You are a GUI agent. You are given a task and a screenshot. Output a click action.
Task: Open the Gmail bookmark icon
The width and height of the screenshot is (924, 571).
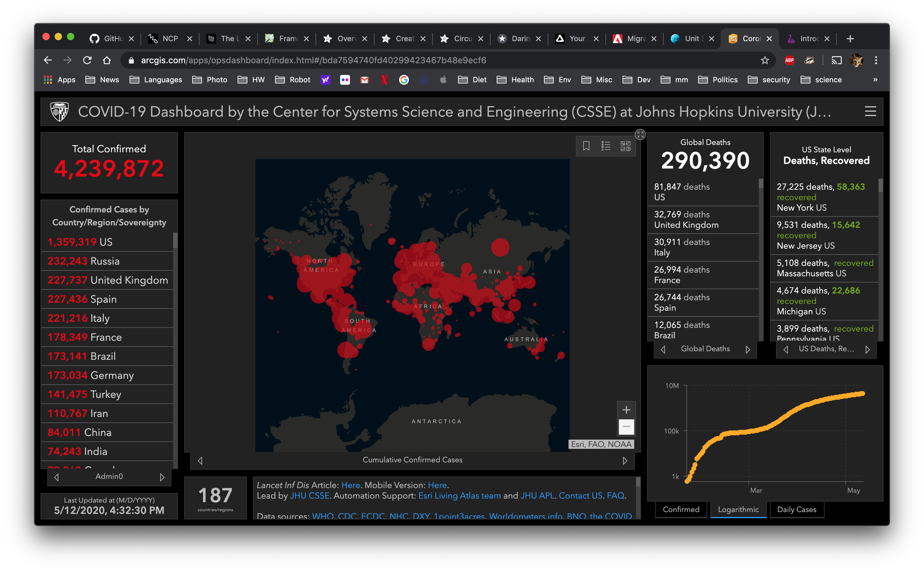pos(364,80)
